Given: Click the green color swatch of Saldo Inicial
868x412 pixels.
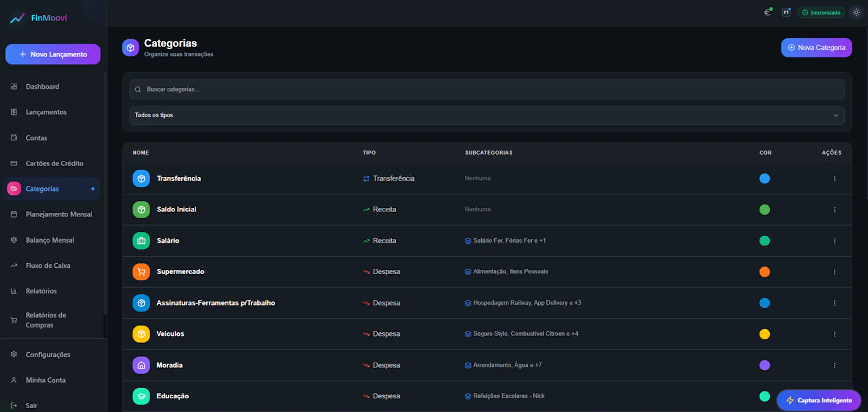Looking at the screenshot, I should (x=764, y=210).
